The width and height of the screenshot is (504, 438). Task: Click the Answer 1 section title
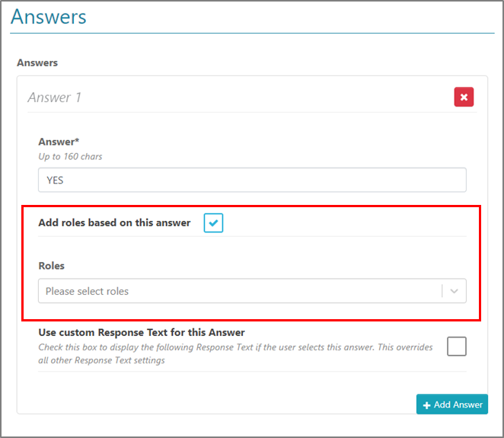point(54,98)
